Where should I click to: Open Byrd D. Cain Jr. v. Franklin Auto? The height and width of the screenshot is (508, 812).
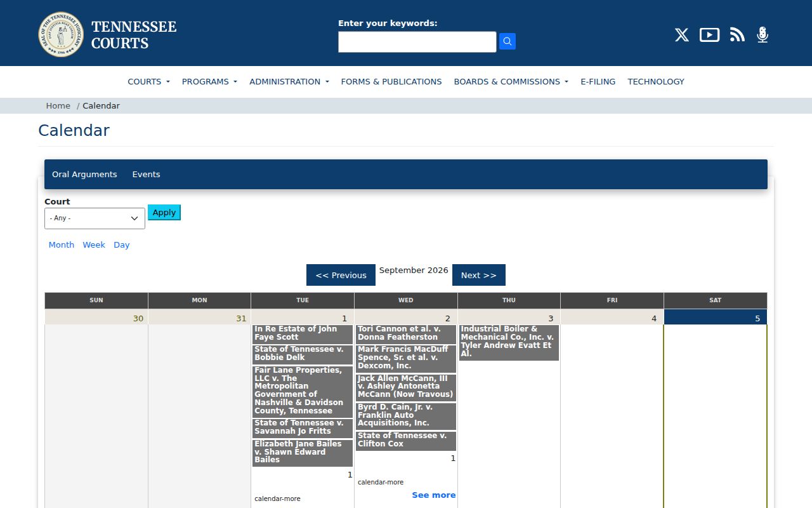[x=405, y=416]
